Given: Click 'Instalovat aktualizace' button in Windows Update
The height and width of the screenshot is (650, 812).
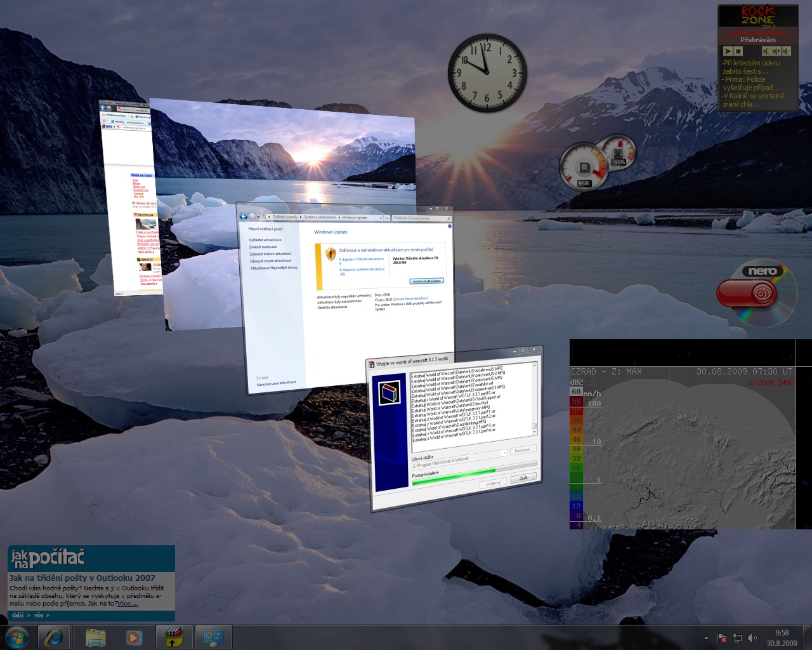Looking at the screenshot, I should [428, 281].
